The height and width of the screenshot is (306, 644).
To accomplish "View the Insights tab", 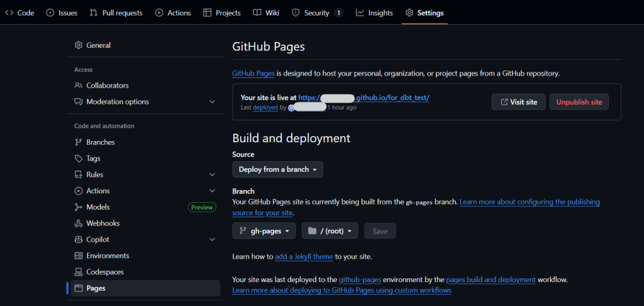I will (374, 13).
